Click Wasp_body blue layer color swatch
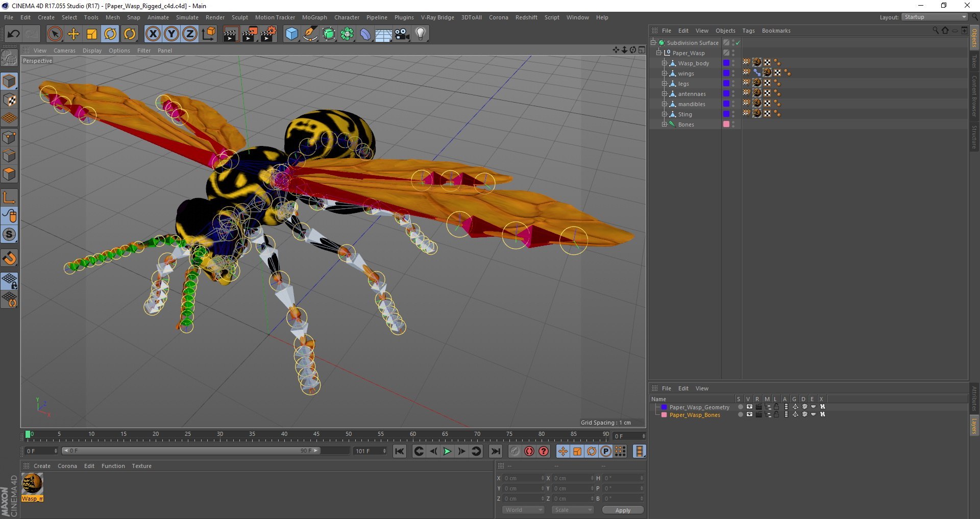The image size is (980, 519). 726,63
